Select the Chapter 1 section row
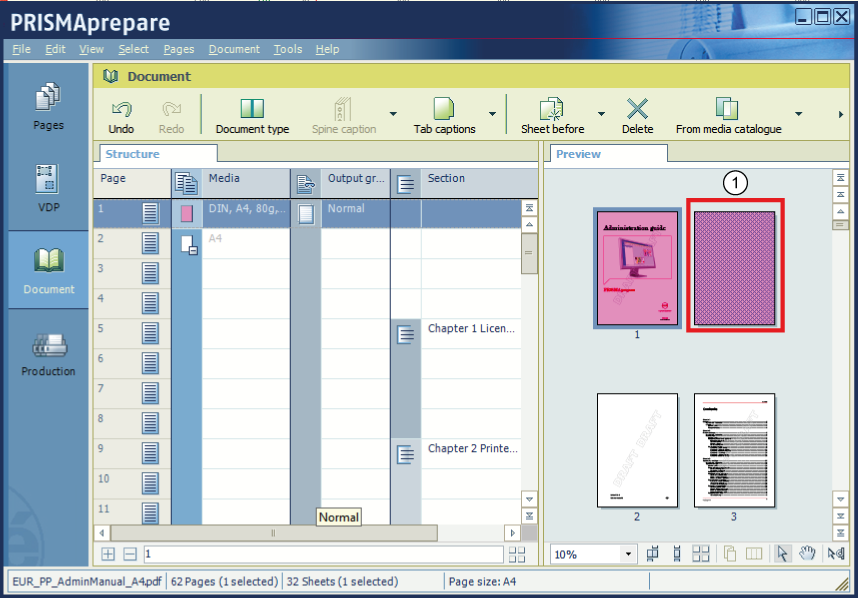This screenshot has height=598, width=858. point(470,329)
